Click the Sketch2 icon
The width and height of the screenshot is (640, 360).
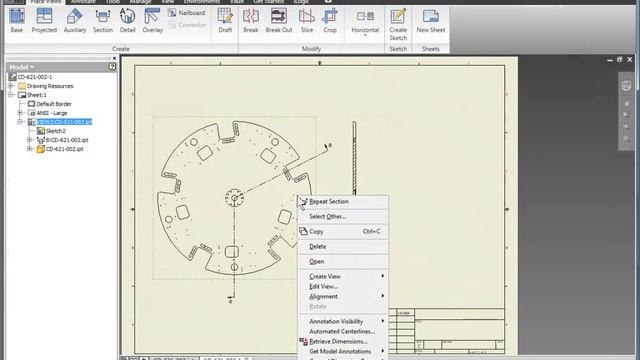point(40,131)
